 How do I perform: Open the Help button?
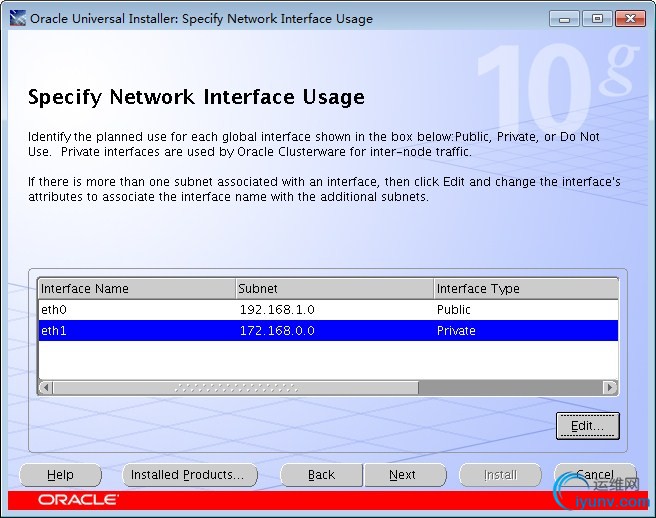60,475
